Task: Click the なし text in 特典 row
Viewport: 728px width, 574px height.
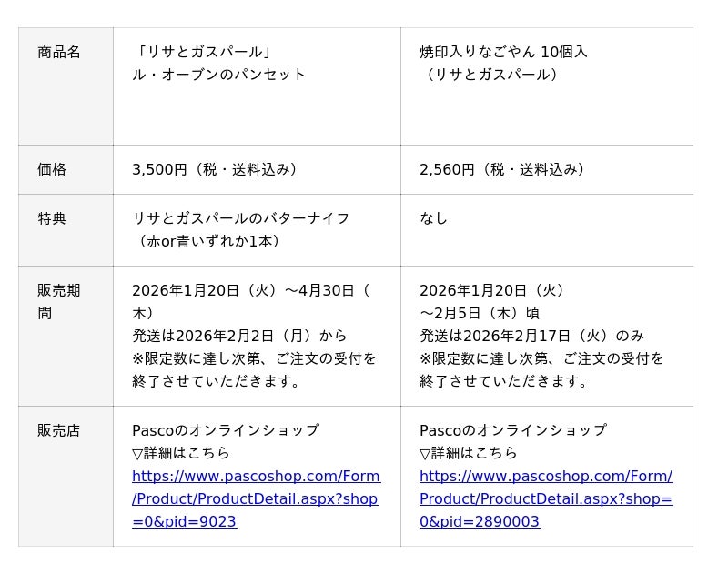Action: [x=434, y=219]
